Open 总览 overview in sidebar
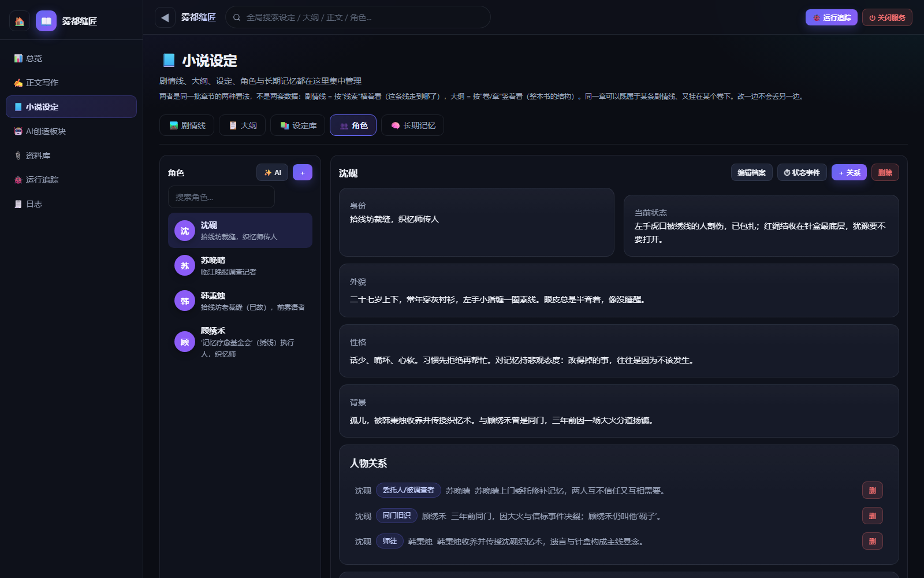 71,58
